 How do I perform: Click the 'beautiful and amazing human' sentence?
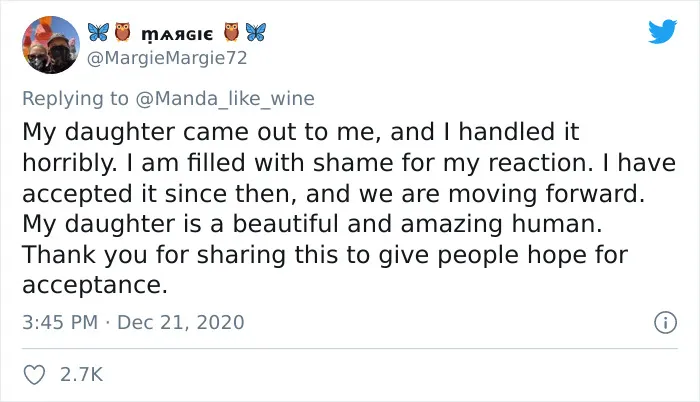tap(312, 224)
